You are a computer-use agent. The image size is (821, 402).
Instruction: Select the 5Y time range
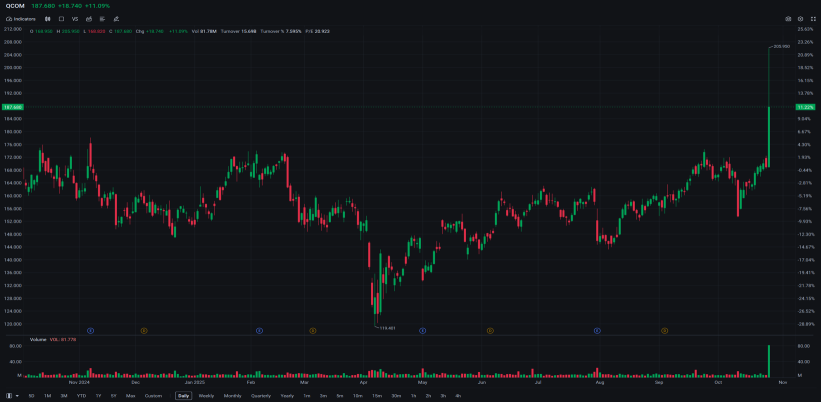tap(114, 396)
